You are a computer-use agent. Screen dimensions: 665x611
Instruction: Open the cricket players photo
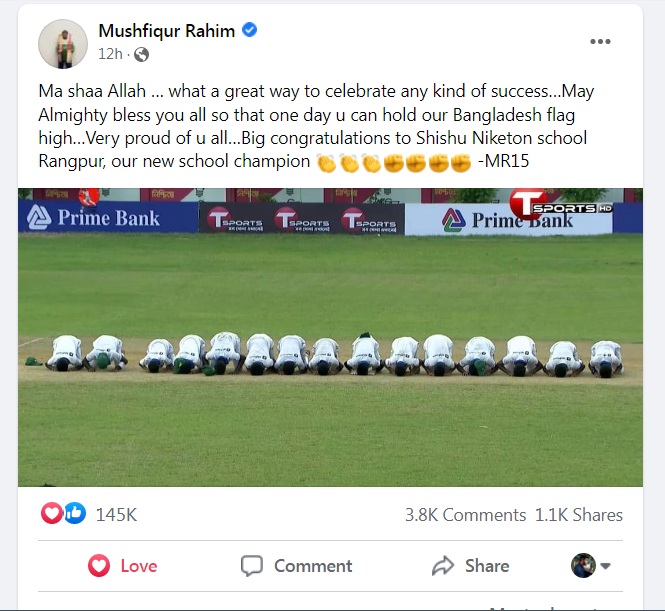330,337
